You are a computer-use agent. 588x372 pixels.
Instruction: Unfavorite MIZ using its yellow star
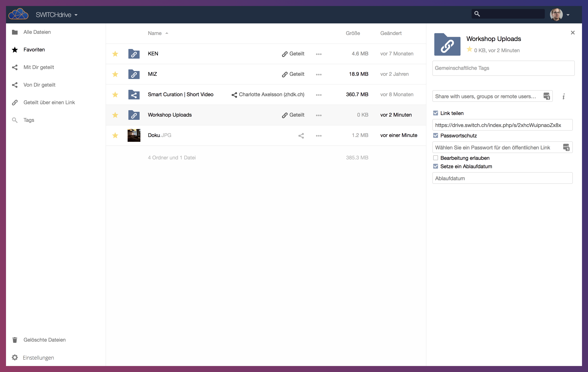pos(115,74)
